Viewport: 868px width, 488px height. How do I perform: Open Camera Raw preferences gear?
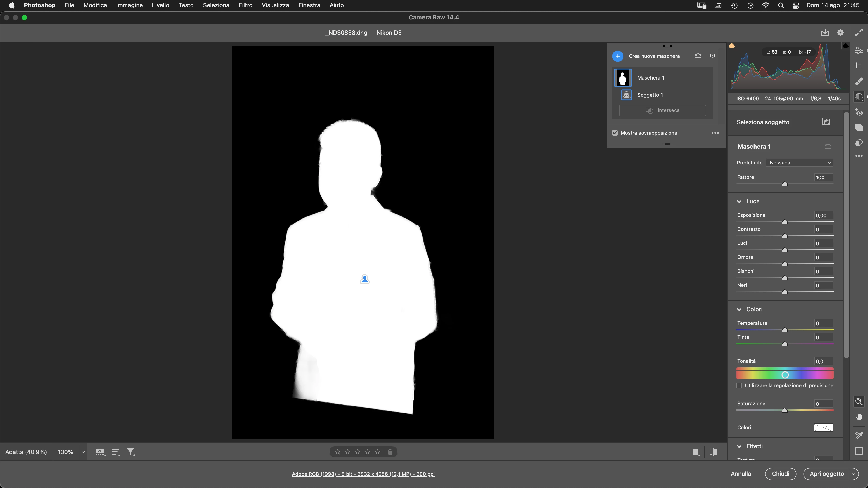coord(840,33)
